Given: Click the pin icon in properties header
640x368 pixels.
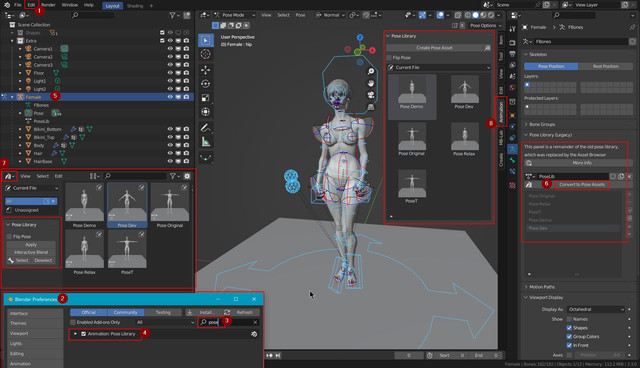Looking at the screenshot, I should click(x=632, y=27).
